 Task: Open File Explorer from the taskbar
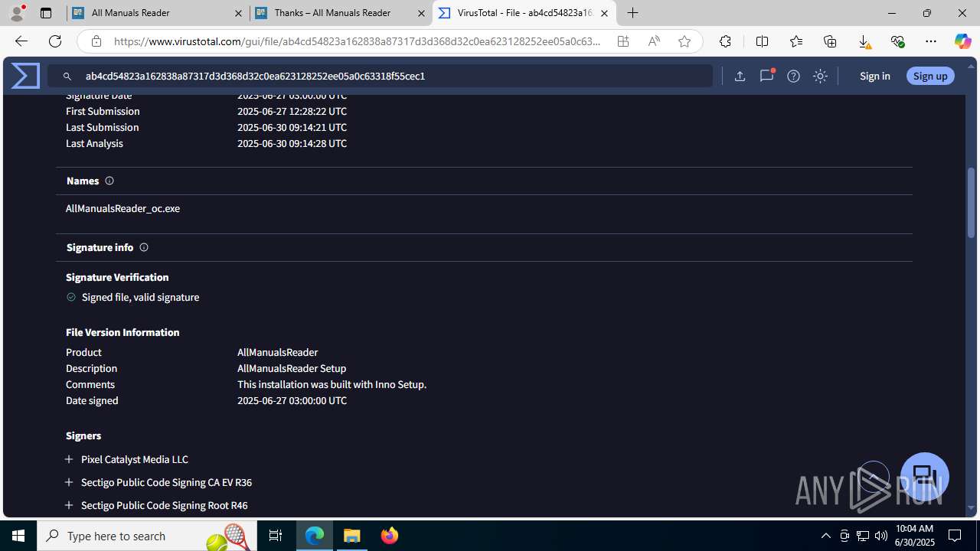click(x=352, y=536)
